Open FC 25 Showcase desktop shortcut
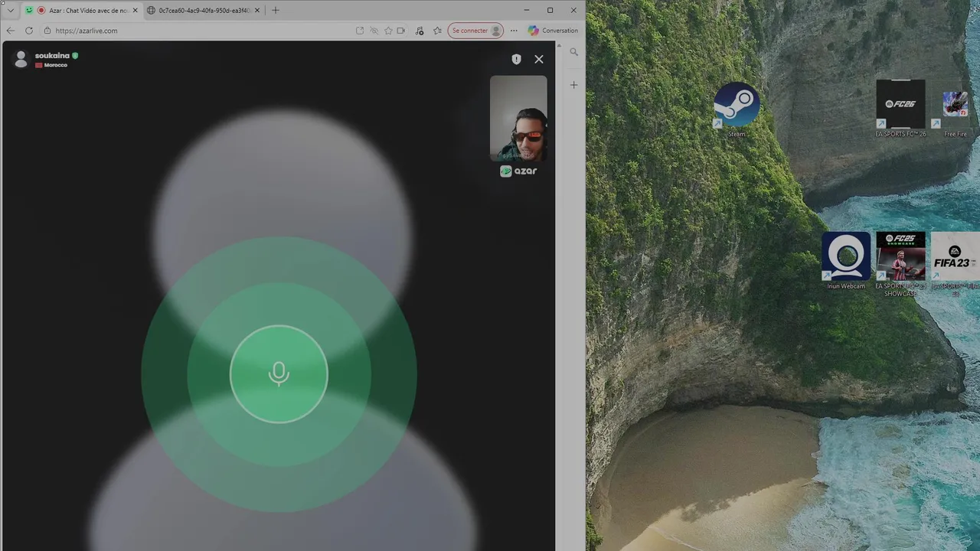The image size is (980, 551). pos(900,265)
